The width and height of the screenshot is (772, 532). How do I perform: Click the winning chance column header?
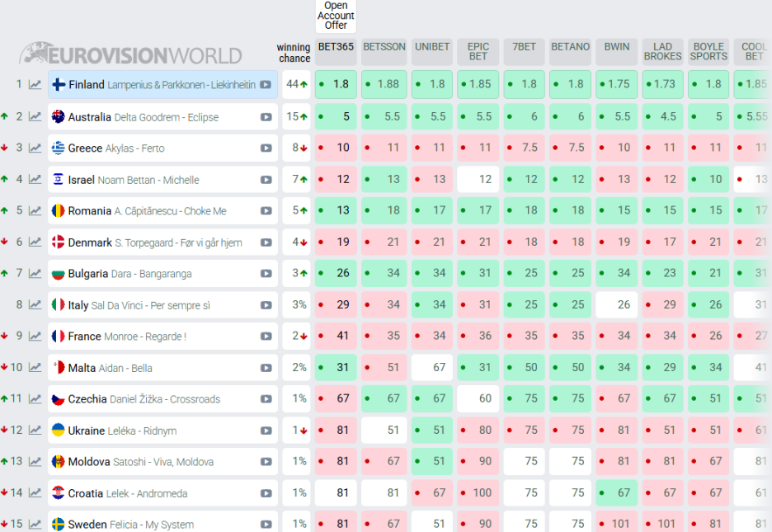tap(294, 53)
